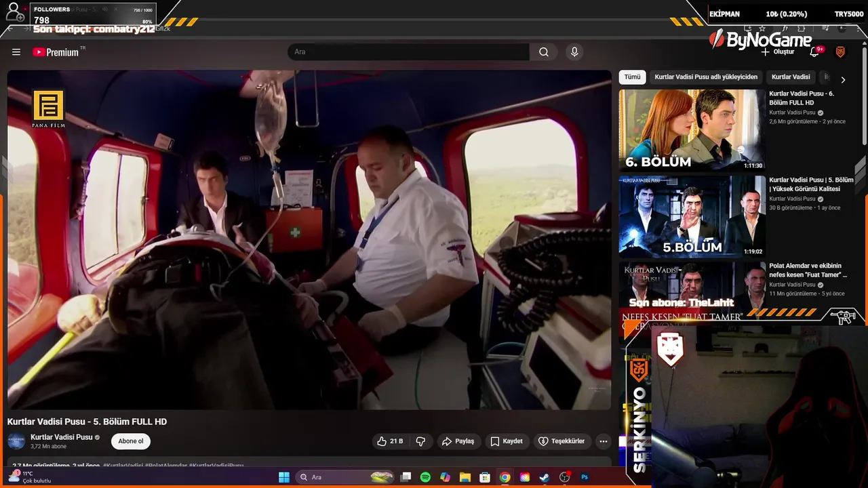
Task: Open Spotify from taskbar
Action: [425, 477]
